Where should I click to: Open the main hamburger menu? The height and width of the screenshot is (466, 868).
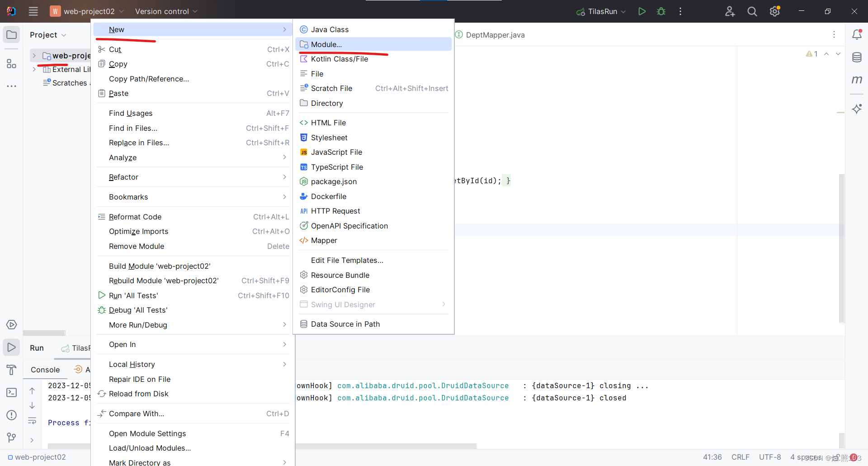pyautogui.click(x=33, y=11)
